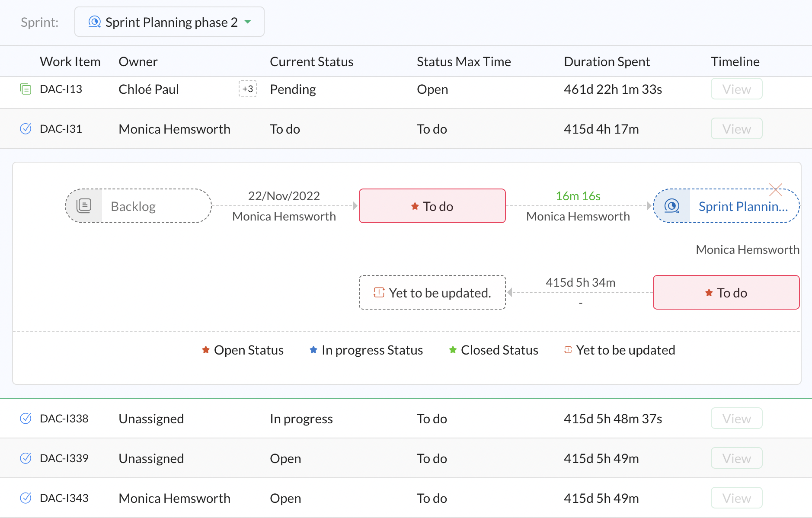
Task: Click the DAC-I13 story type icon
Action: pos(26,90)
